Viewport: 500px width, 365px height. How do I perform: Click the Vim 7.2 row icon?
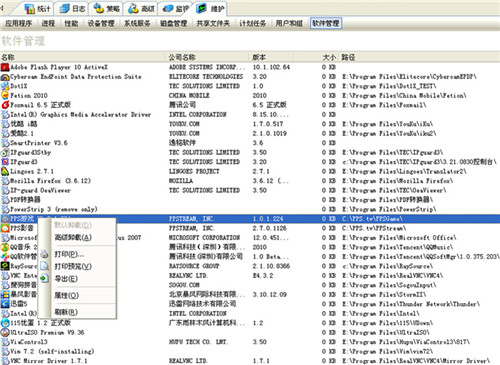(x=5, y=351)
